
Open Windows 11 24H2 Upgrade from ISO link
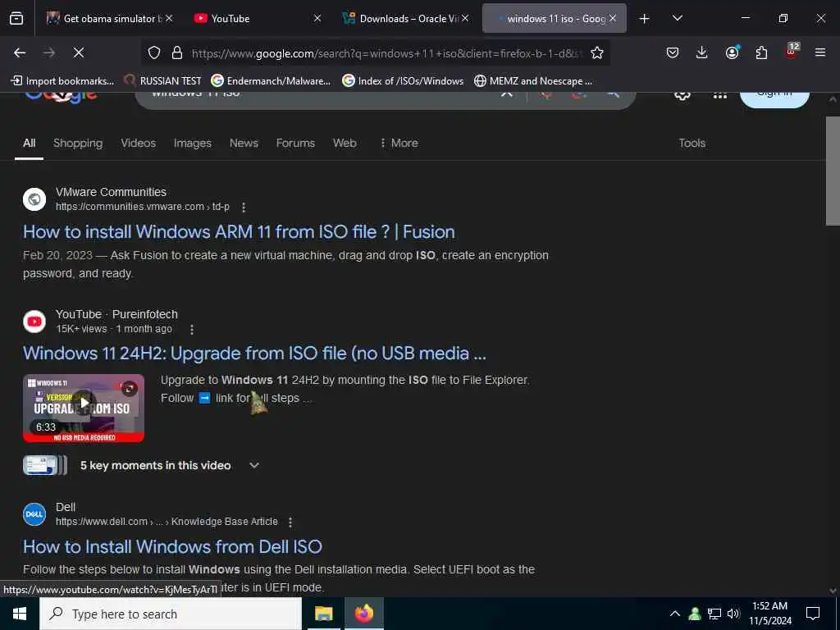tap(254, 354)
